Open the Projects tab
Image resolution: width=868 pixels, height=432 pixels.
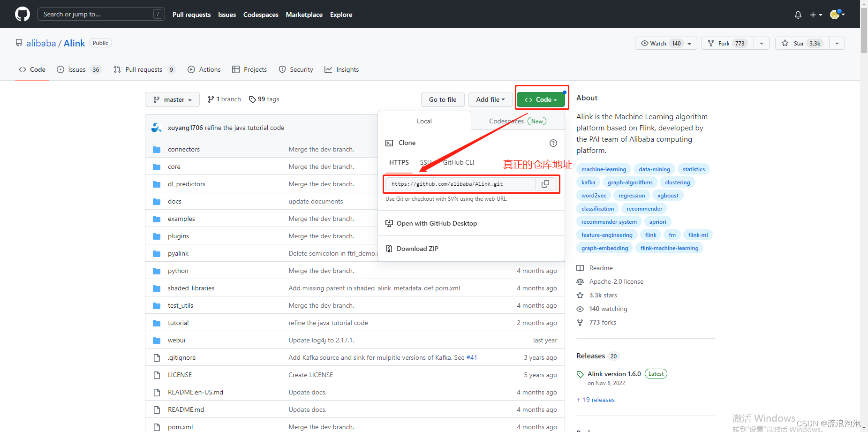tap(249, 69)
